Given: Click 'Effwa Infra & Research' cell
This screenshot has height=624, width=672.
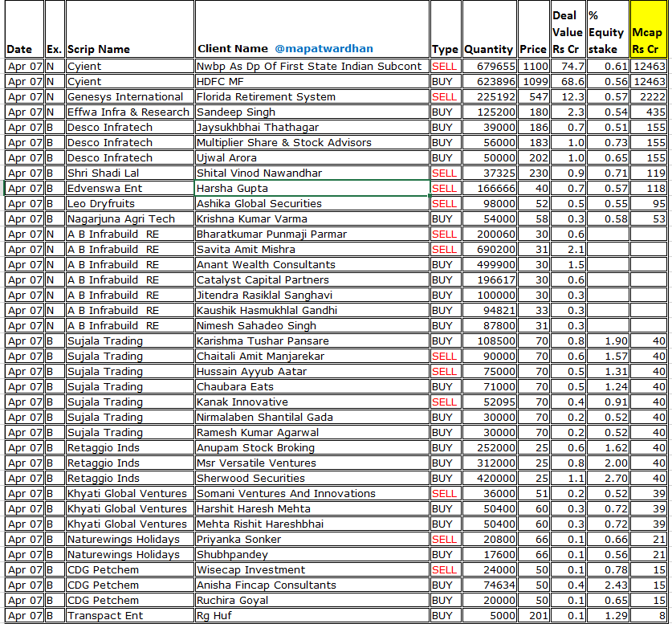Looking at the screenshot, I should pos(130,112).
